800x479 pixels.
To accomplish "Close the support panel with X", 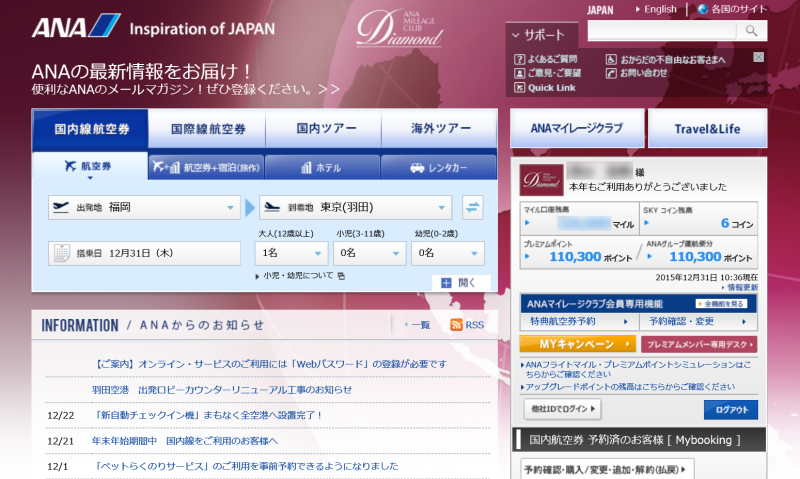I will (758, 57).
